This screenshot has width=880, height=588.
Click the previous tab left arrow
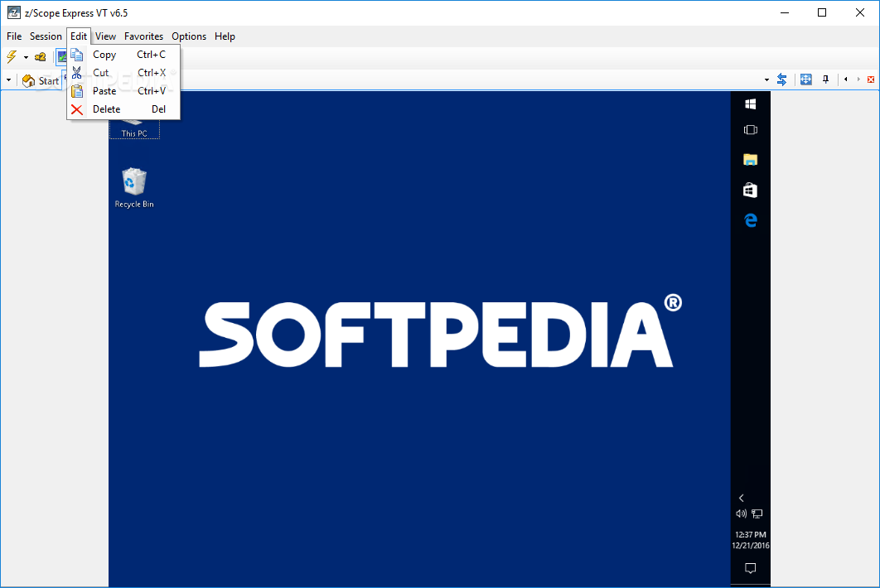point(846,80)
